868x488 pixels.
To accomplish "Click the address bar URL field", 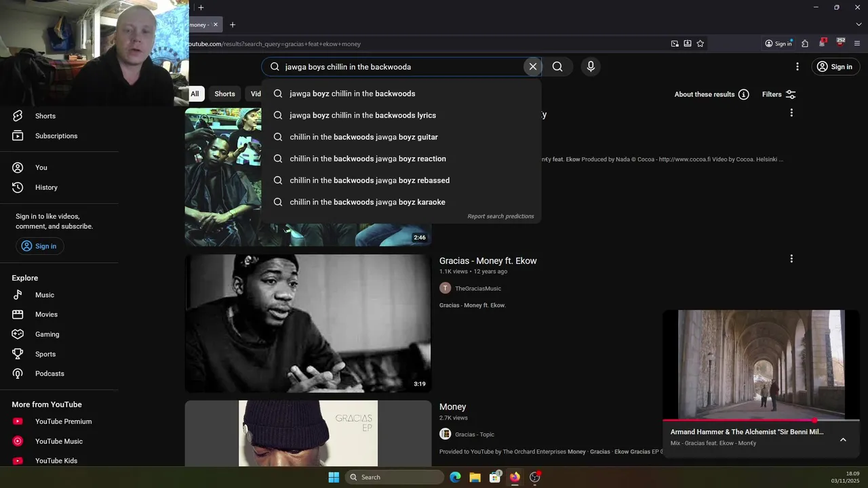I will 427,43.
